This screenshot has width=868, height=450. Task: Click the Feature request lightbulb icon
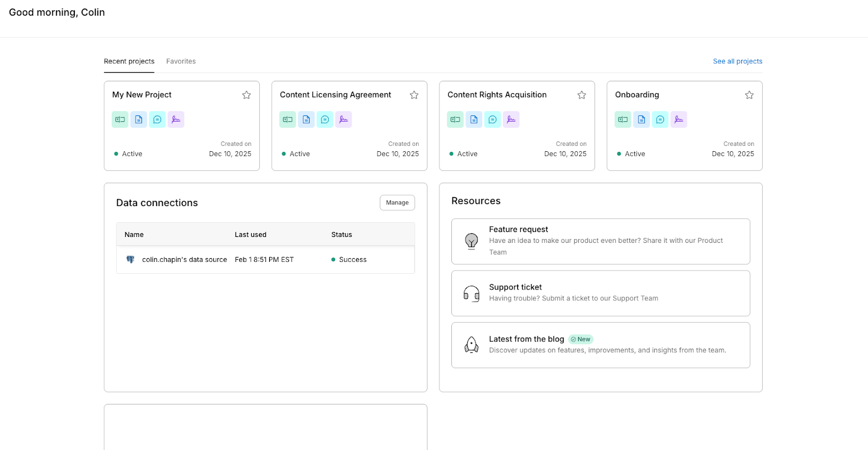pyautogui.click(x=471, y=241)
